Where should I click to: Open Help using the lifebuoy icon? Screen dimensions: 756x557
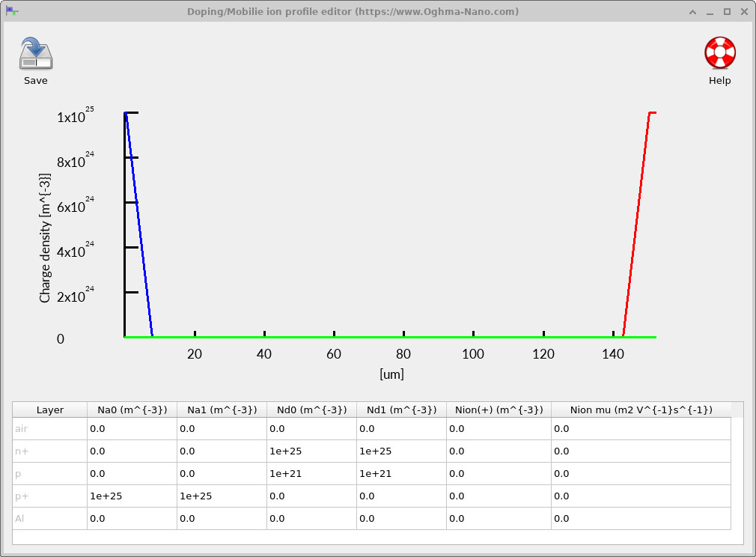pos(719,52)
